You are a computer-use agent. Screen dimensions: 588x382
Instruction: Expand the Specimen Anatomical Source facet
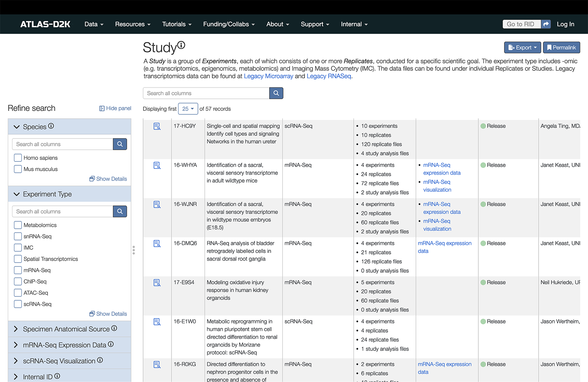[69, 329]
